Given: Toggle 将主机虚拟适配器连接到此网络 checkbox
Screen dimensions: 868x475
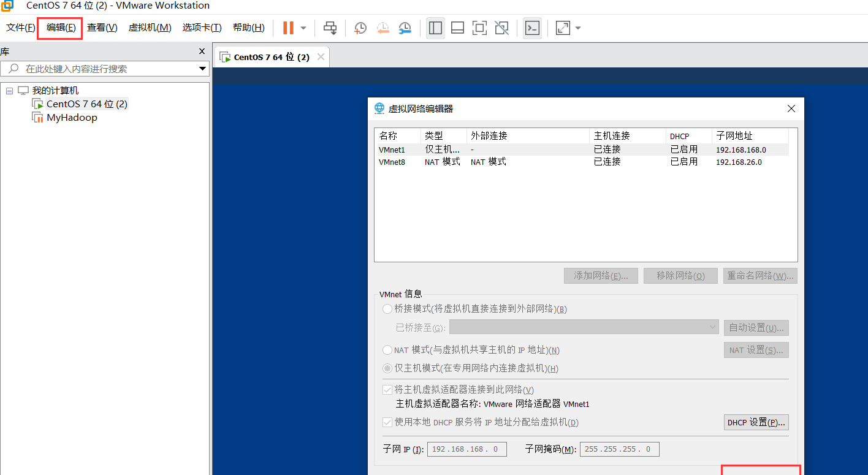Looking at the screenshot, I should 387,389.
